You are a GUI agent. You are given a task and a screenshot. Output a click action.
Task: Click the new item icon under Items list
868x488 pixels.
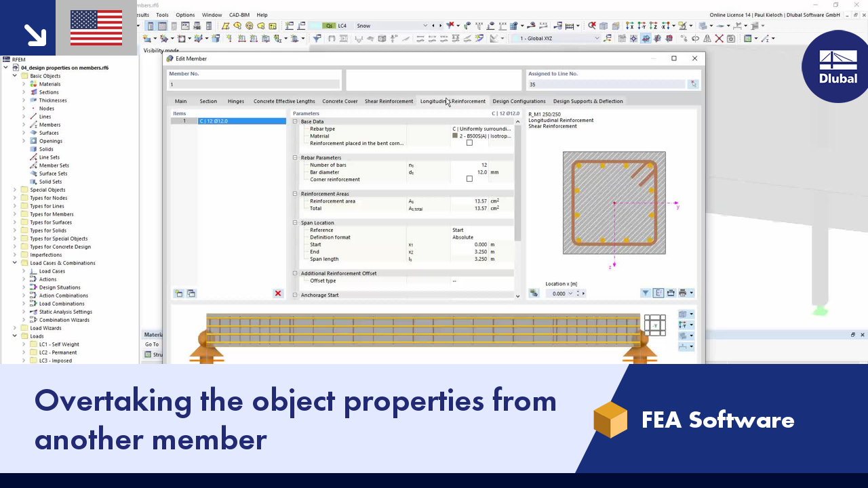coord(178,293)
